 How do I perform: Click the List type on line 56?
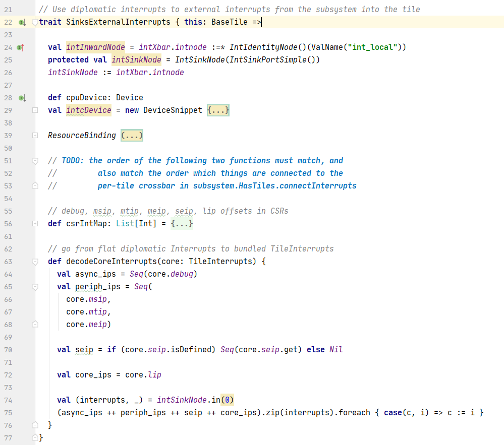125,223
